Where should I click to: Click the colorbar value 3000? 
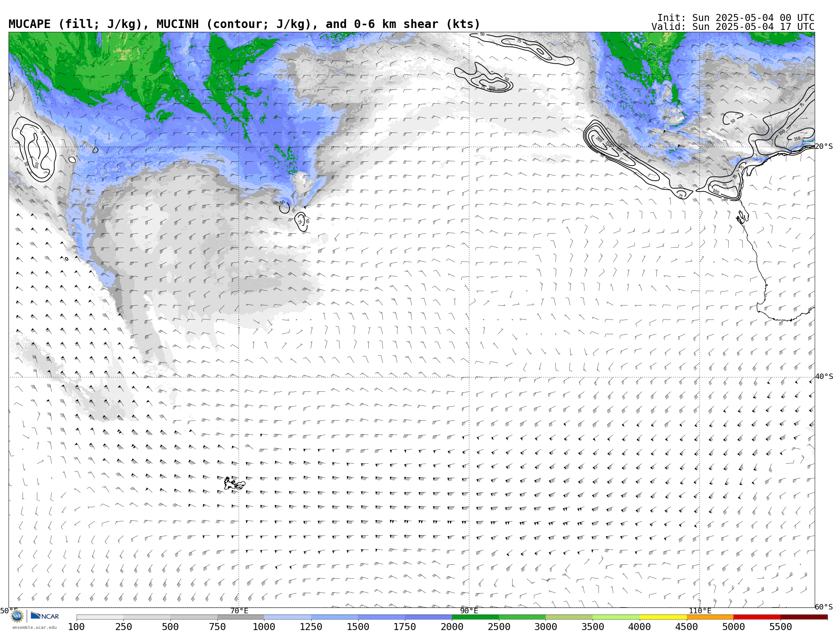[x=546, y=627]
